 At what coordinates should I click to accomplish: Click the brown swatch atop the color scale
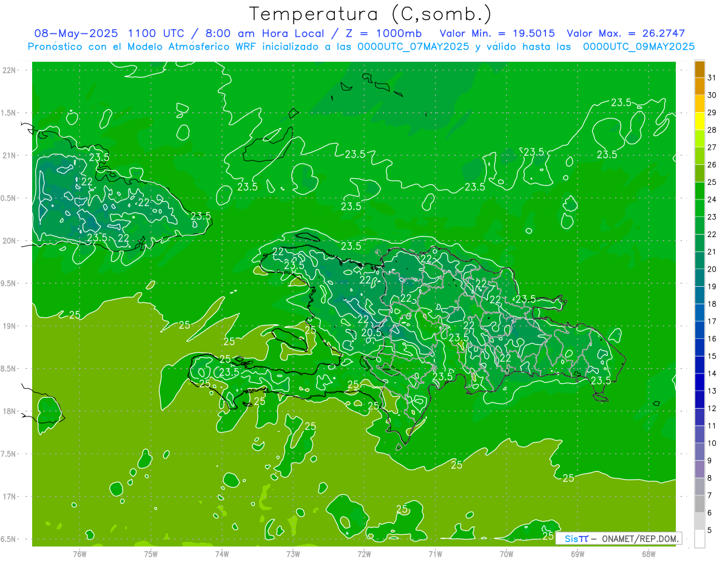pos(700,69)
